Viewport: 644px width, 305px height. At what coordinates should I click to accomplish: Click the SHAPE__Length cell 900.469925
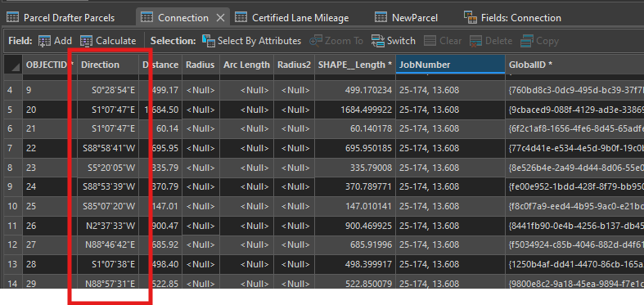(x=355, y=226)
